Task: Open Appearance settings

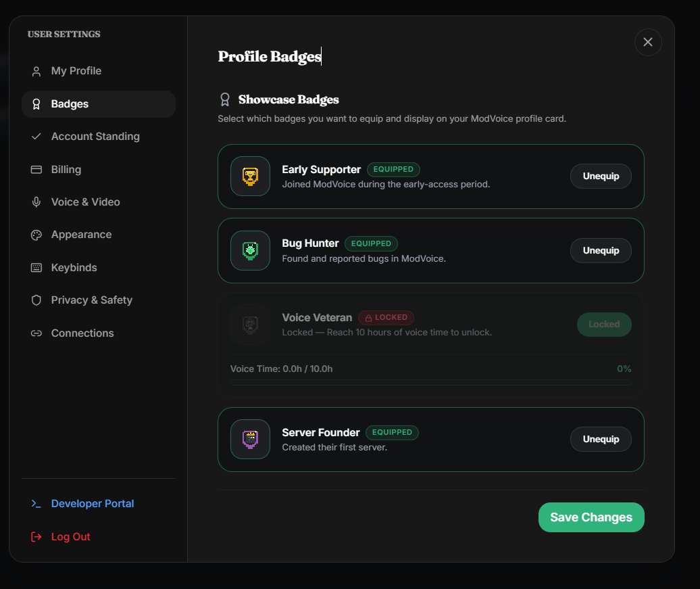Action: point(99,235)
